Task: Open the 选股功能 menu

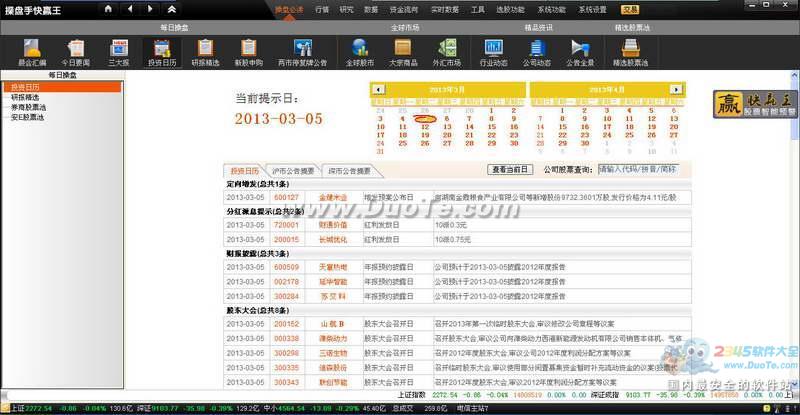Action: pos(510,10)
